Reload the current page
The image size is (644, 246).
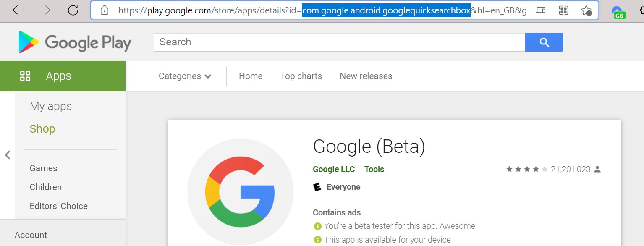[73, 10]
